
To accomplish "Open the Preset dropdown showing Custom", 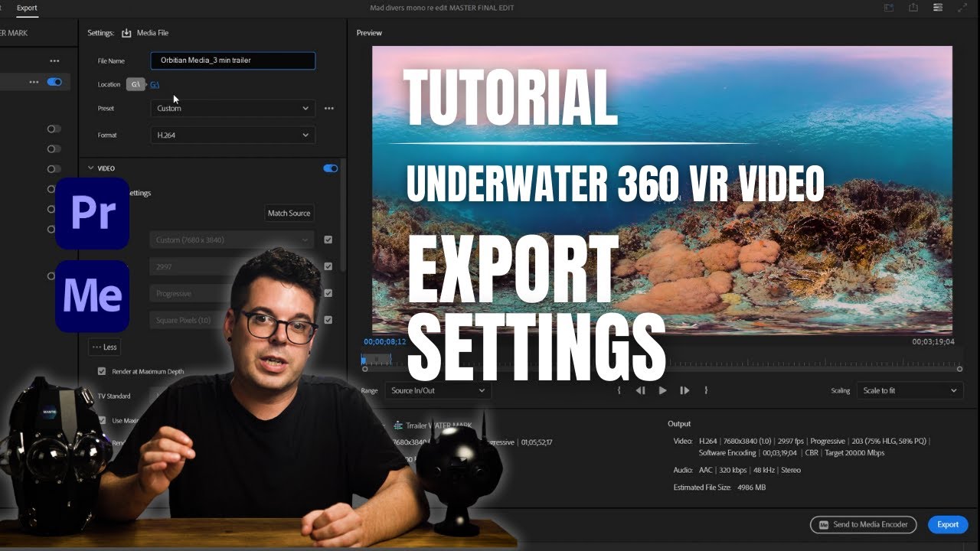I will click(x=233, y=109).
